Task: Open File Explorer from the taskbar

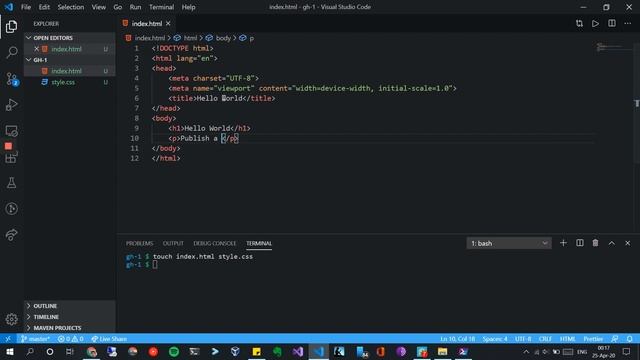Action: (442, 352)
